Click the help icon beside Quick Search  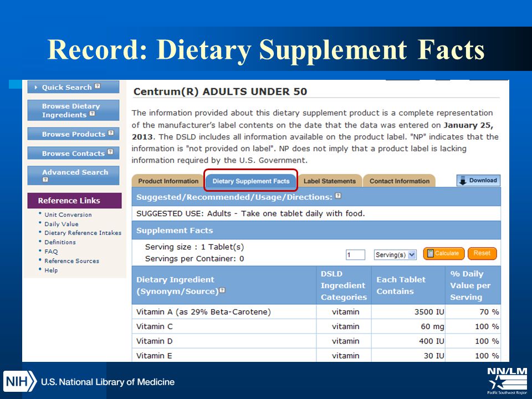tap(98, 86)
